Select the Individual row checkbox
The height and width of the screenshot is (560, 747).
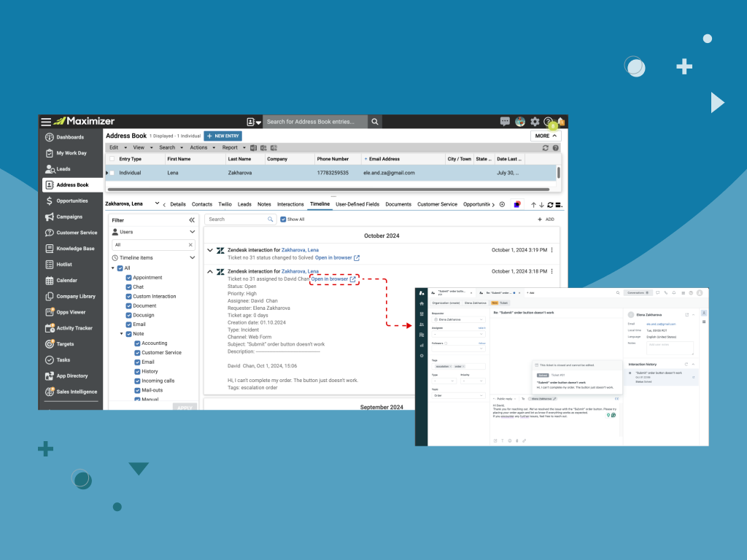pos(112,173)
